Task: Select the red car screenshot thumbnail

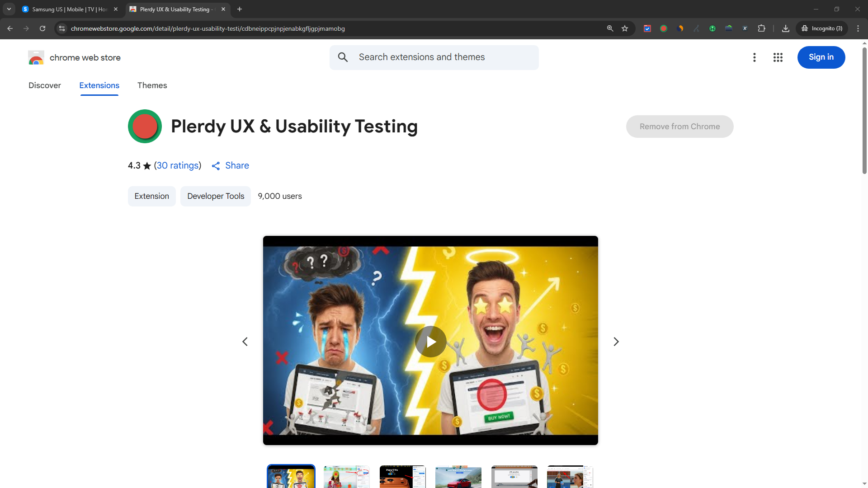Action: pyautogui.click(x=458, y=477)
